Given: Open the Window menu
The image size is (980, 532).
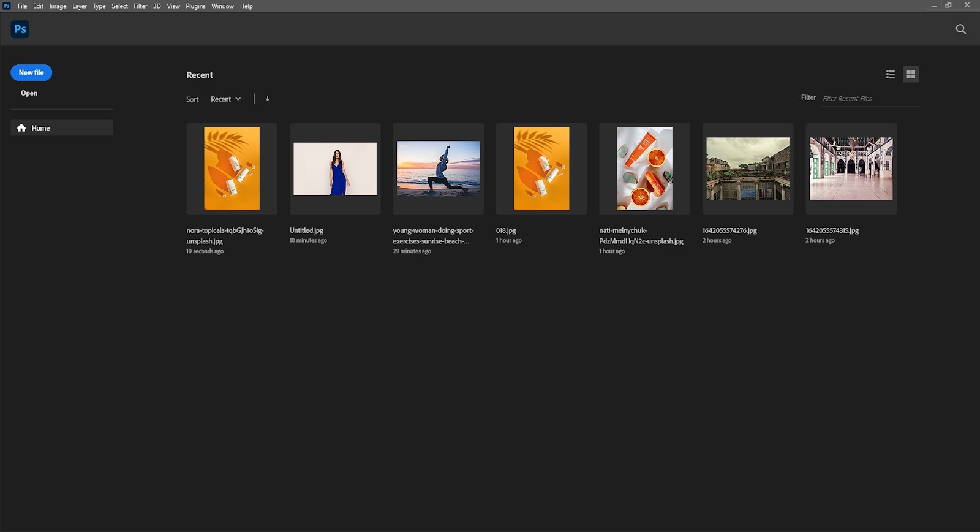Looking at the screenshot, I should point(223,6).
